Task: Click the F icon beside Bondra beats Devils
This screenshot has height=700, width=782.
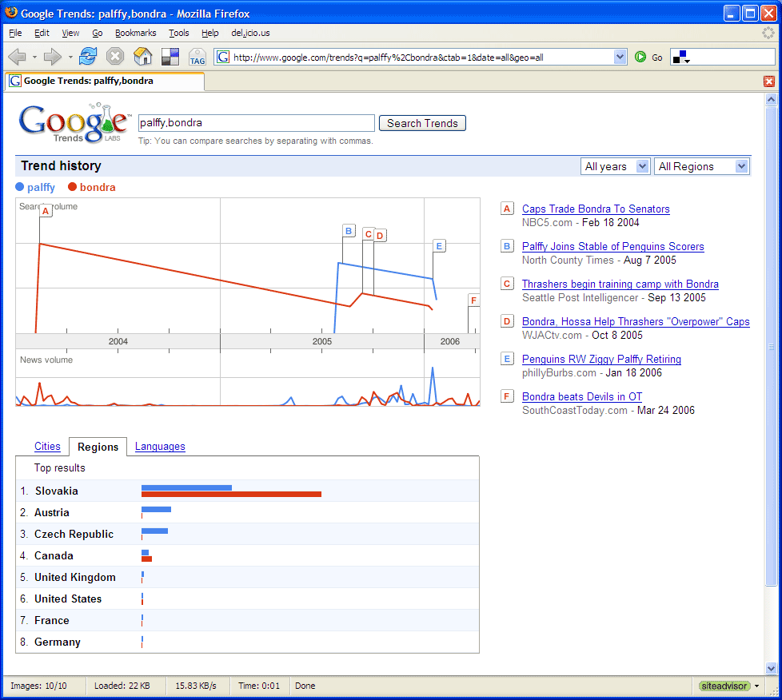Action: point(507,396)
